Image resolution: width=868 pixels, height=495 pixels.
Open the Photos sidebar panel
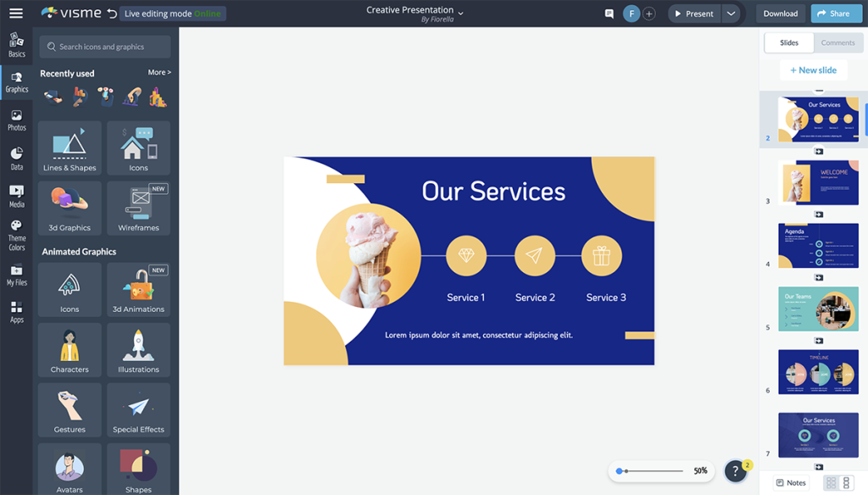coord(16,120)
